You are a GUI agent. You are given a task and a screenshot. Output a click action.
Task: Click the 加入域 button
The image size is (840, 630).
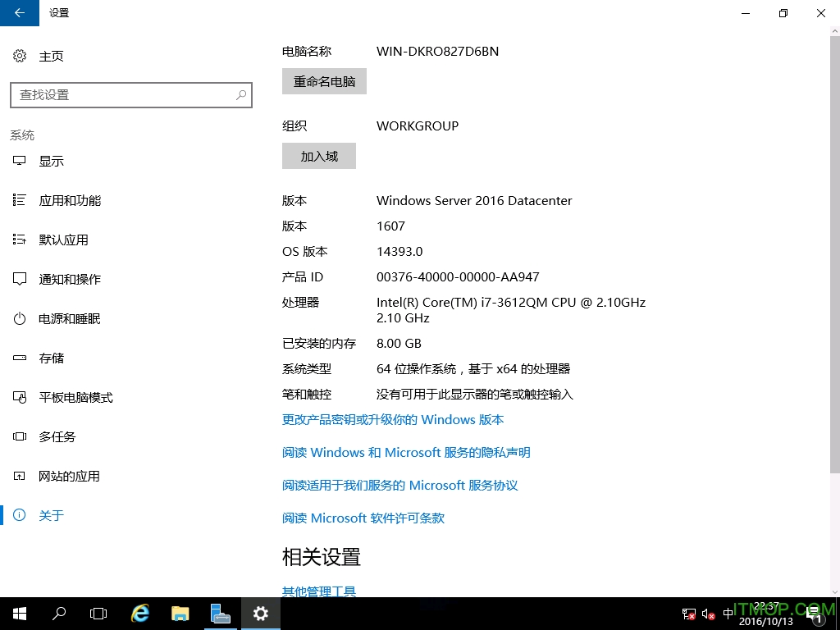point(319,156)
